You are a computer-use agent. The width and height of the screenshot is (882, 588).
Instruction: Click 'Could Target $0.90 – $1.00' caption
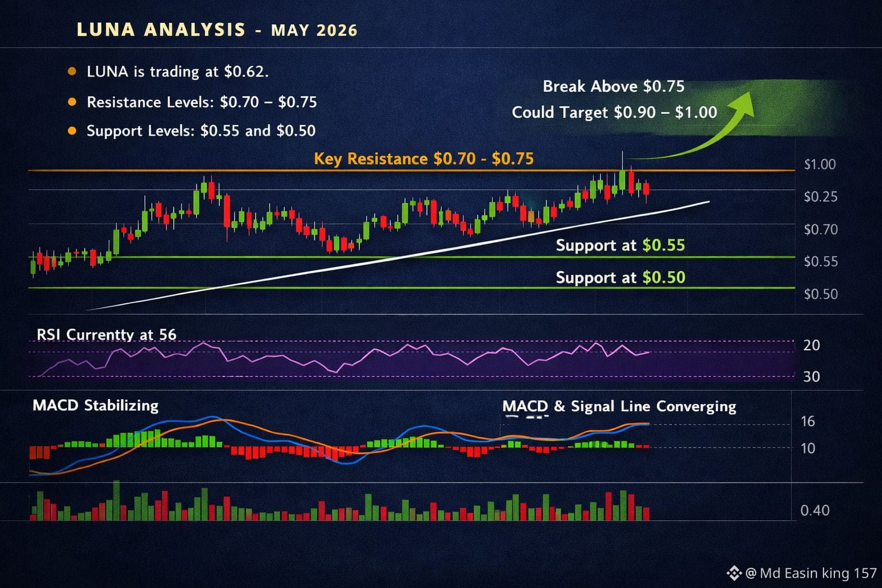[614, 112]
